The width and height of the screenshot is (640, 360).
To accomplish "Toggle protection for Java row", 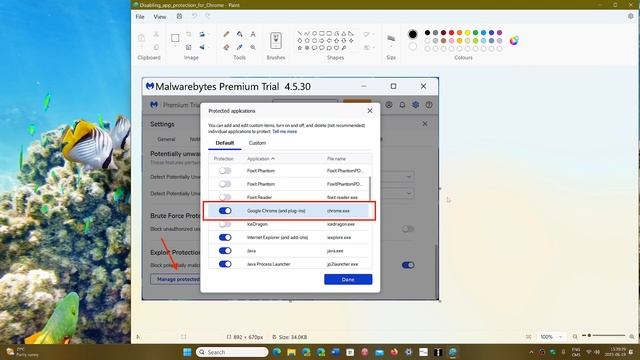I will pos(225,251).
